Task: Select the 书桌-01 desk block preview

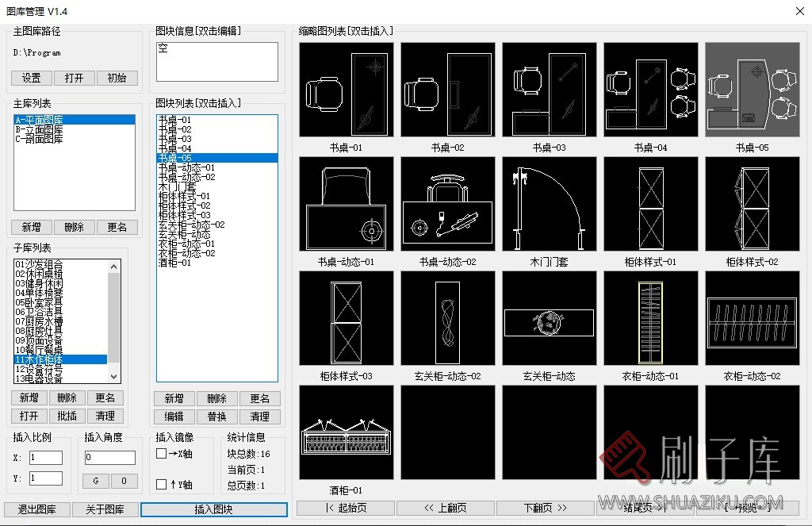Action: pyautogui.click(x=346, y=89)
